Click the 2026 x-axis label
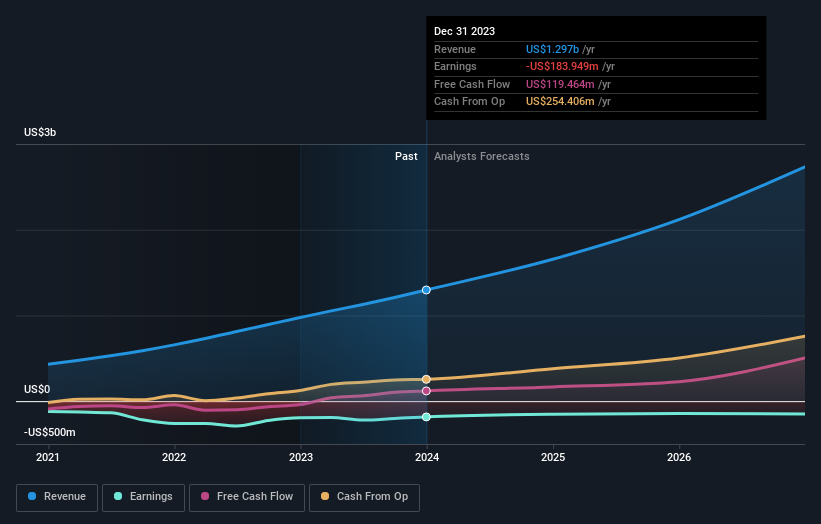Viewport: 821px width, 524px height. tap(679, 458)
